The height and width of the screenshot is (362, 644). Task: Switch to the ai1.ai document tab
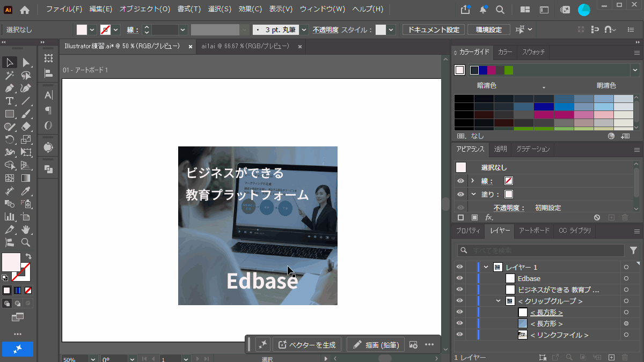pyautogui.click(x=245, y=47)
